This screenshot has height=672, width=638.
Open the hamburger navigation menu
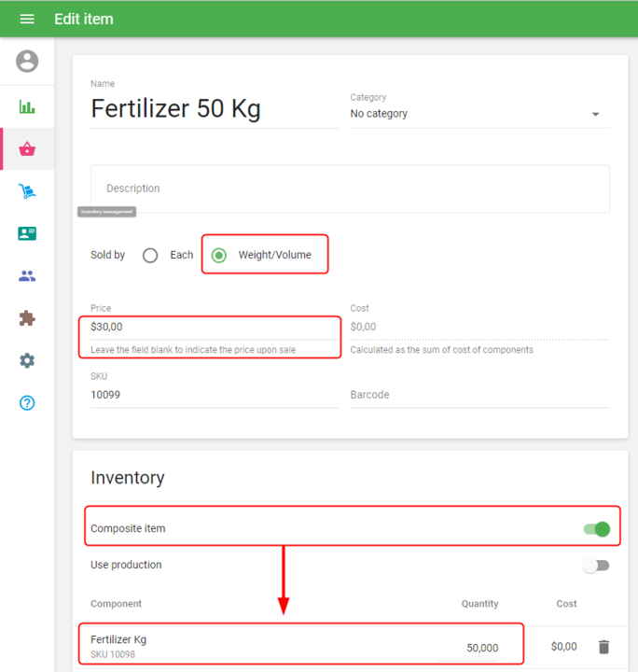(27, 19)
